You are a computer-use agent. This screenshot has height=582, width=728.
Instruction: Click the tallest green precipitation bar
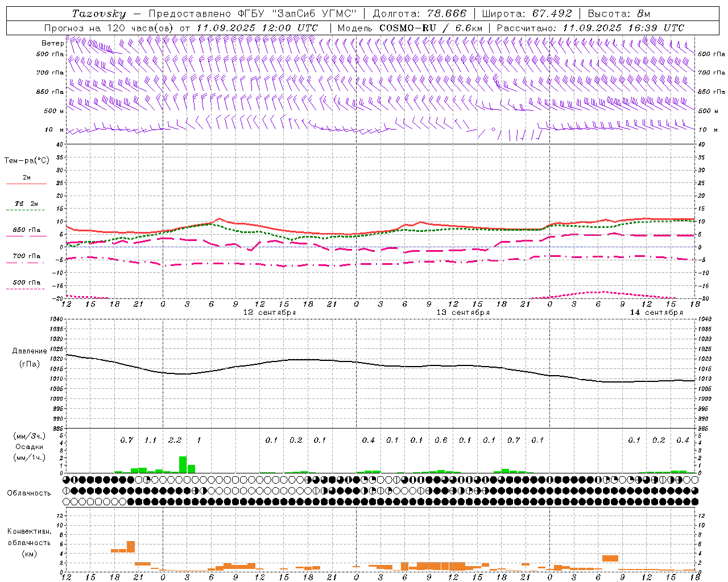tap(183, 464)
